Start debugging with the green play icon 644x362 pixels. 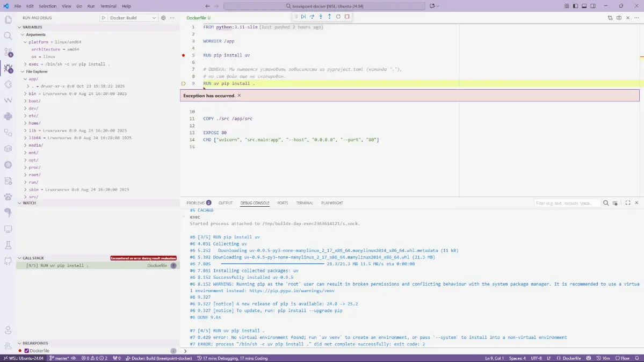click(x=104, y=18)
